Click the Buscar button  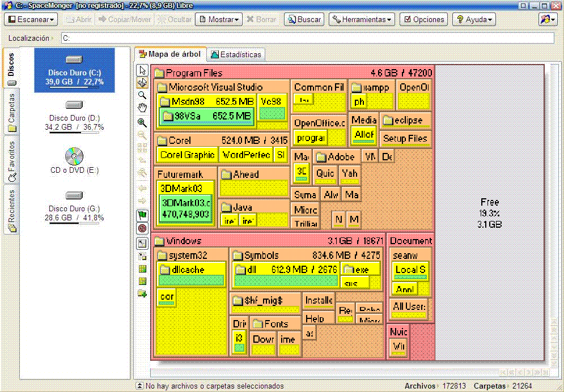pos(304,19)
